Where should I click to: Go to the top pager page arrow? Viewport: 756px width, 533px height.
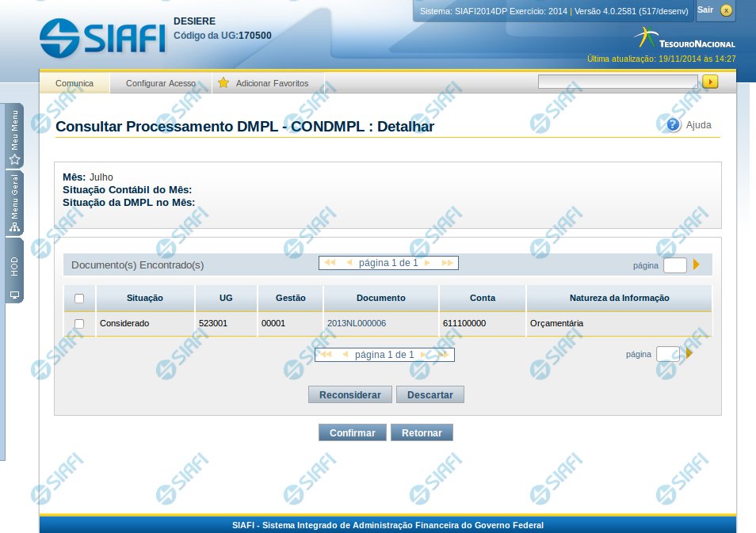[x=697, y=265]
